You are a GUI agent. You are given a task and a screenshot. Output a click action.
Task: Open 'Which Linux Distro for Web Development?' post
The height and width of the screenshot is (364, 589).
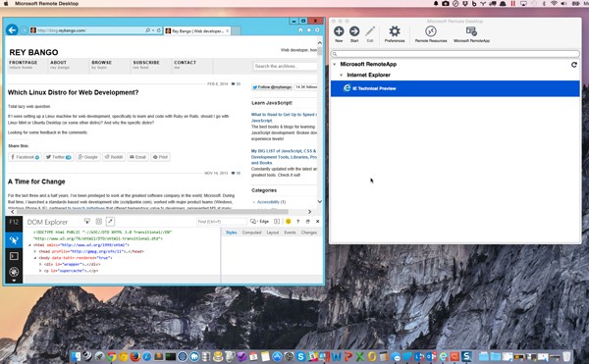click(x=74, y=92)
